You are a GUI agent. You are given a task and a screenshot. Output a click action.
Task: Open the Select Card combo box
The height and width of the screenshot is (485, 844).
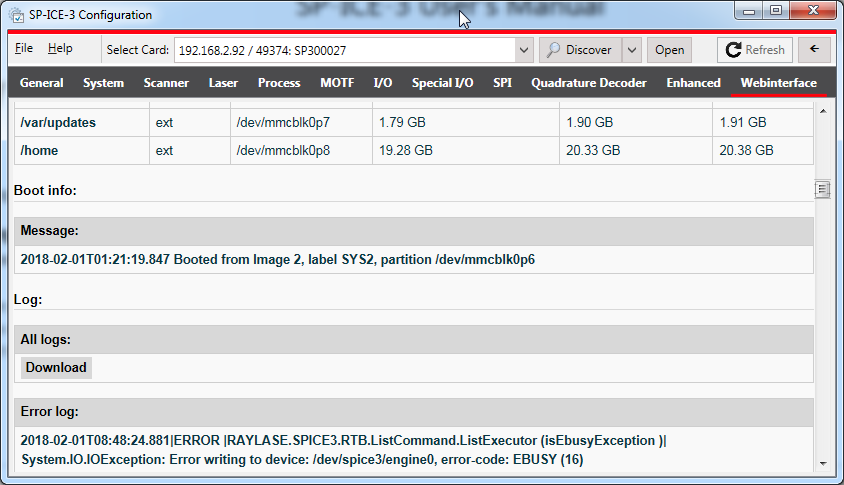(x=523, y=50)
